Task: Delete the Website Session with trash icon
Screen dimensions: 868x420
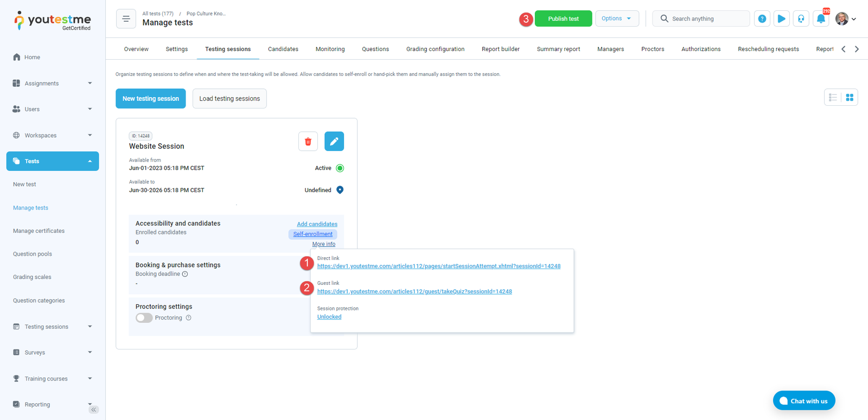Action: (x=308, y=142)
